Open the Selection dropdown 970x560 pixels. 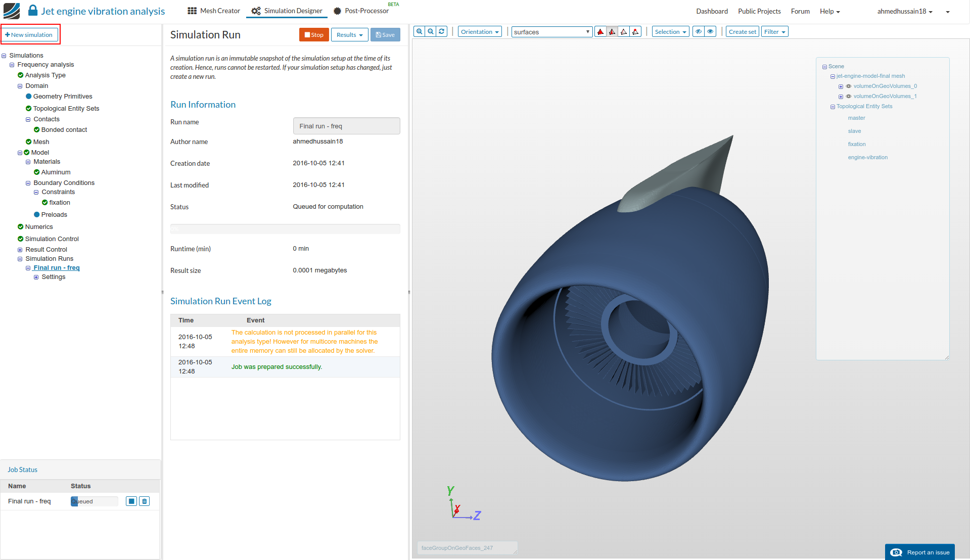coord(670,32)
